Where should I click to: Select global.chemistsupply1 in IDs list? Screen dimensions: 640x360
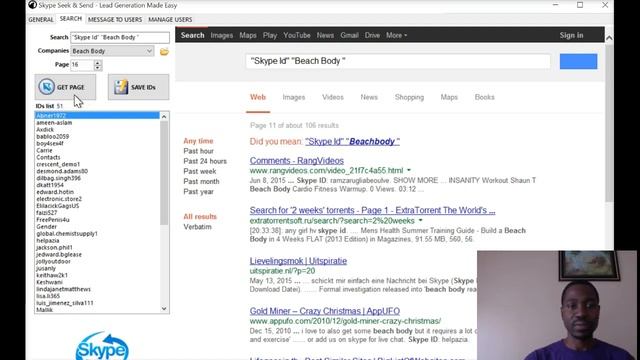pos(67,233)
